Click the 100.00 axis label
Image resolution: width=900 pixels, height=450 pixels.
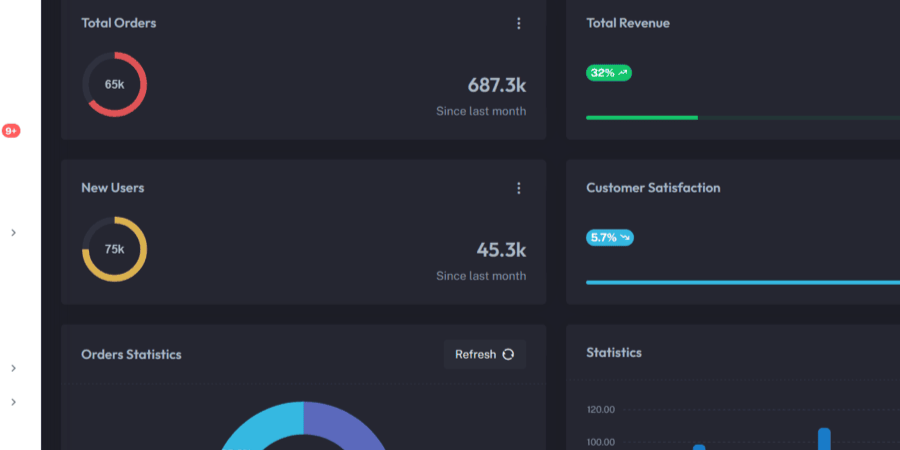click(601, 443)
